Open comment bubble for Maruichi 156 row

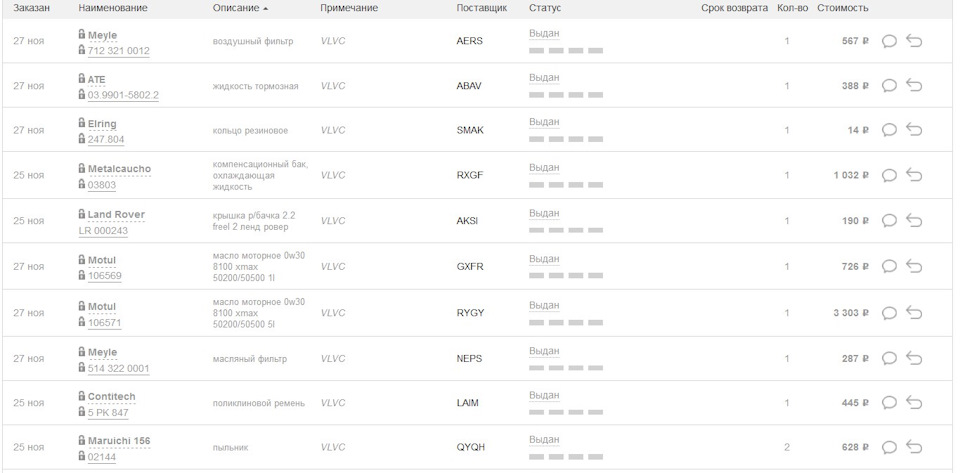click(x=888, y=447)
